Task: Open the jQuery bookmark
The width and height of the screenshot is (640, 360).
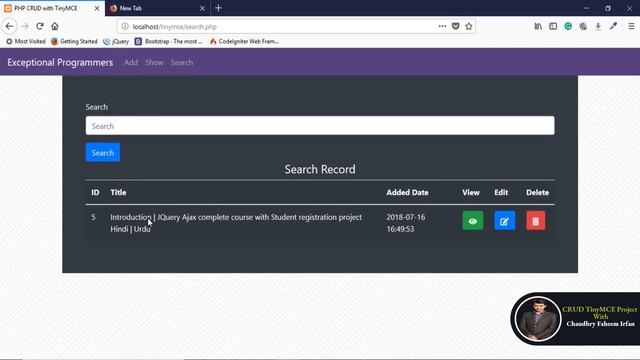Action: [x=116, y=41]
